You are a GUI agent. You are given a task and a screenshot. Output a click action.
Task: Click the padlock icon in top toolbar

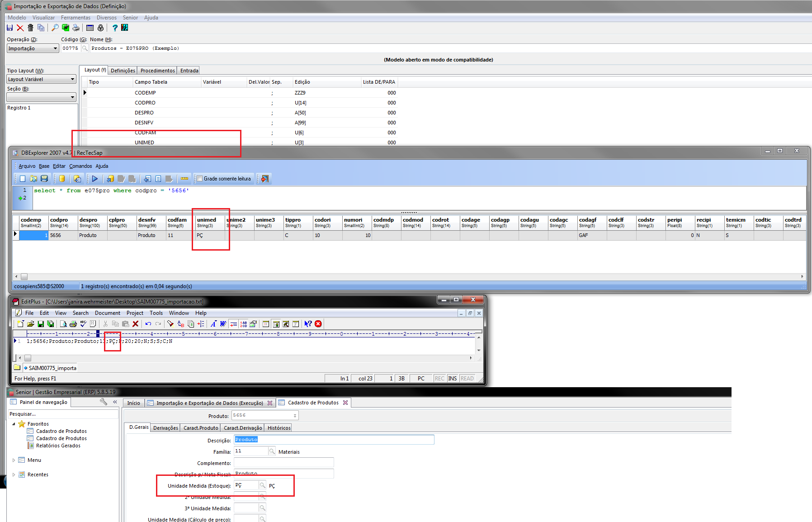(100, 28)
